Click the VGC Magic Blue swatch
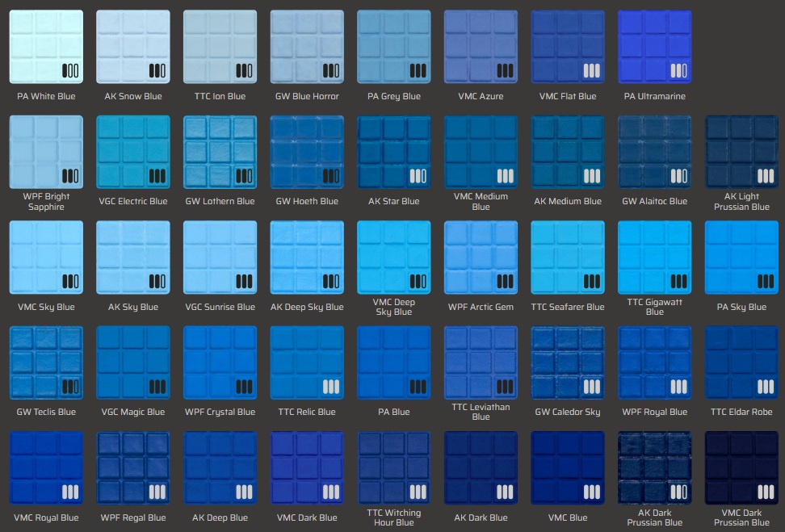Viewport: 785px width, 532px height. tap(133, 362)
